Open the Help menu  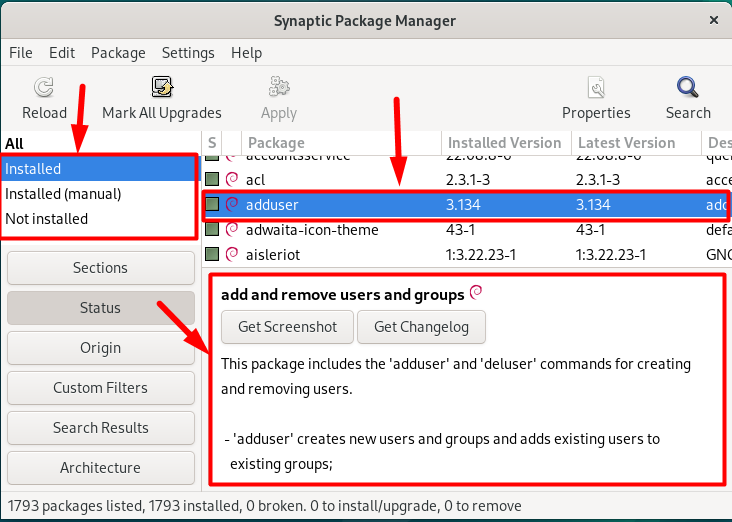point(246,53)
